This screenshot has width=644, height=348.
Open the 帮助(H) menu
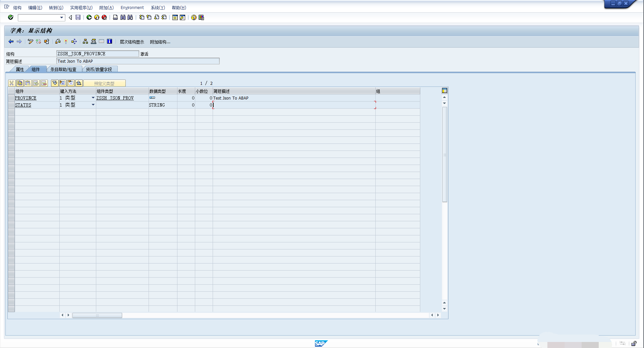point(179,8)
